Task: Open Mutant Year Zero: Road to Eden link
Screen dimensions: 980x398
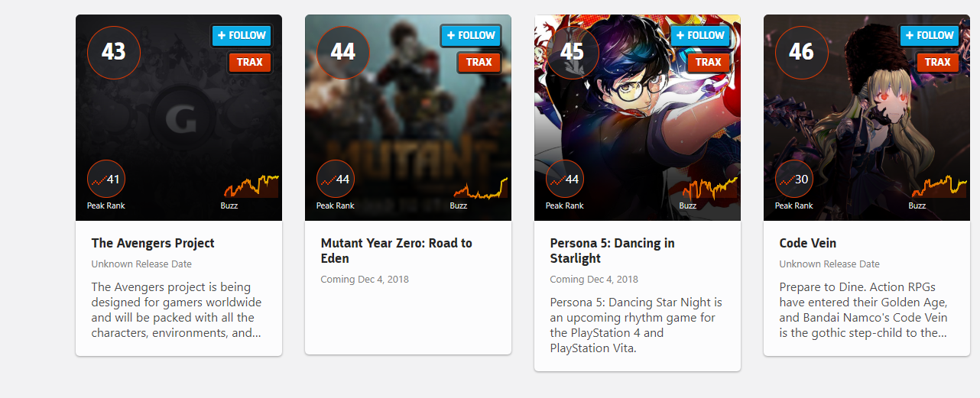Action: 397,251
